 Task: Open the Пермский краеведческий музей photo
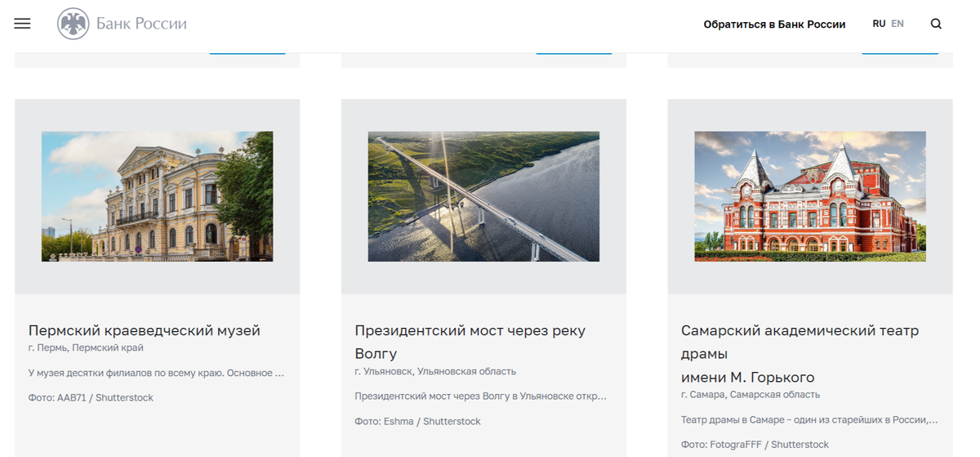[158, 196]
